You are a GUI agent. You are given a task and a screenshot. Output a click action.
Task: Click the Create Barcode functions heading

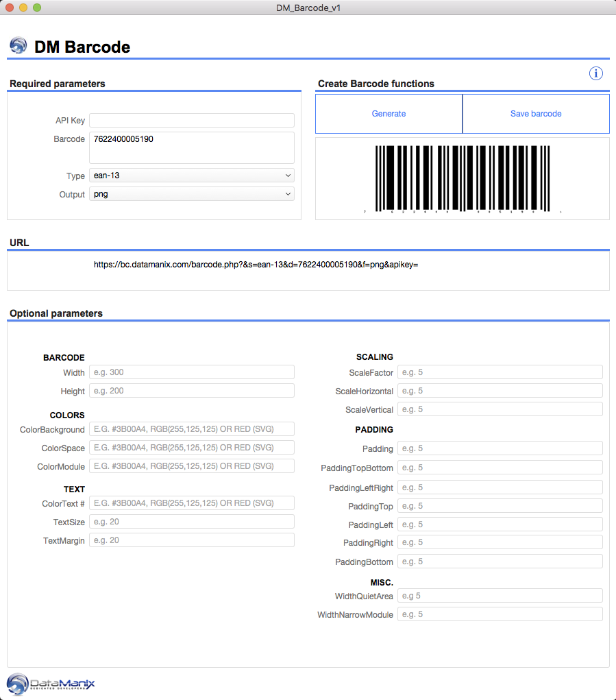(x=376, y=84)
